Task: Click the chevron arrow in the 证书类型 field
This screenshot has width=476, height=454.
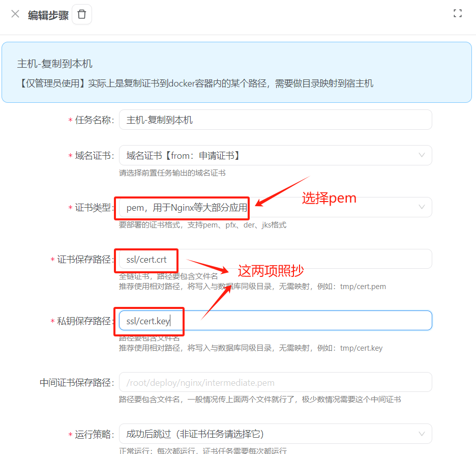Action: (422, 208)
